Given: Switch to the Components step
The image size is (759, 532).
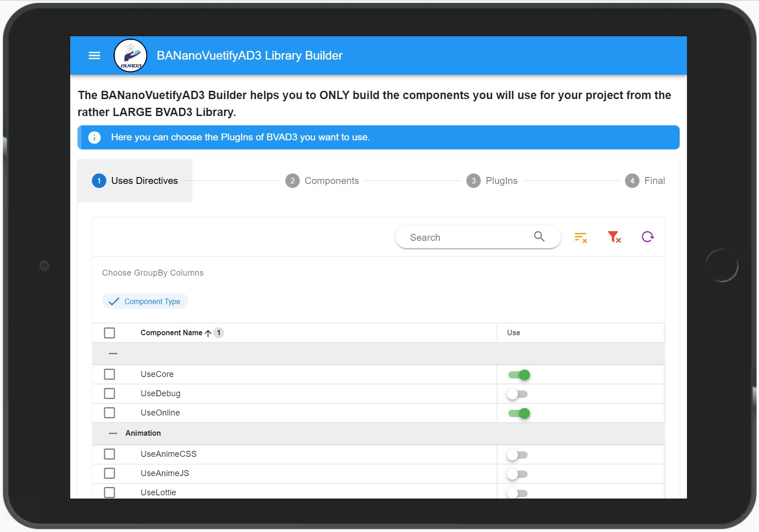Looking at the screenshot, I should tap(323, 181).
